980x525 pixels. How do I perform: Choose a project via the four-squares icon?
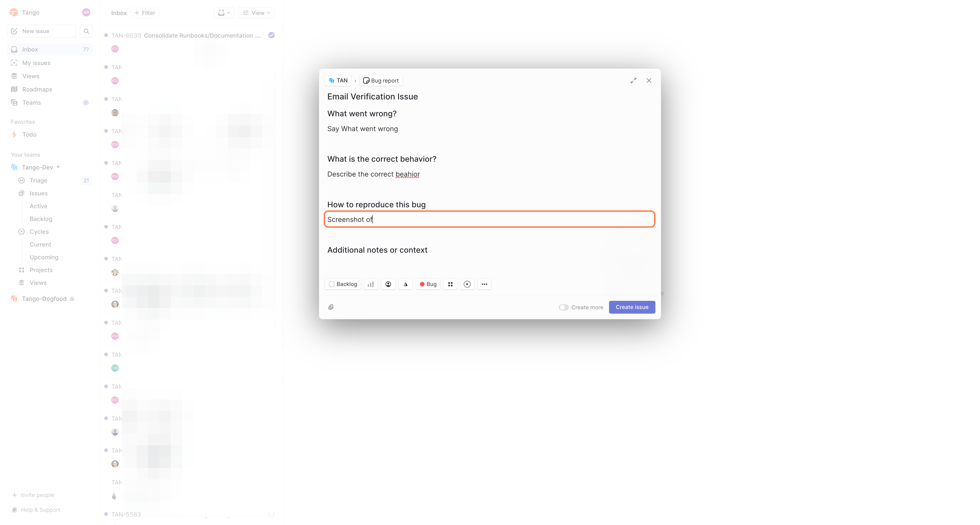pyautogui.click(x=451, y=284)
